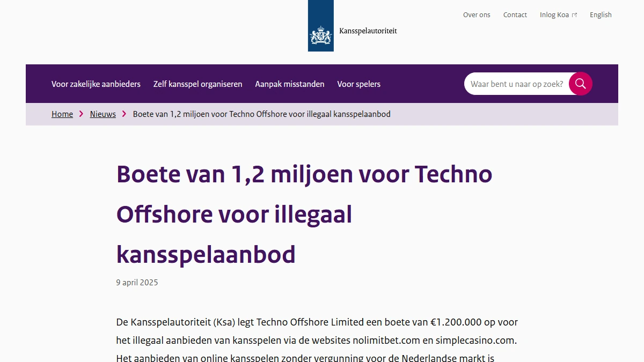Click the Kansspelautoriteit wordmark text
This screenshot has width=644, height=362.
(x=368, y=31)
